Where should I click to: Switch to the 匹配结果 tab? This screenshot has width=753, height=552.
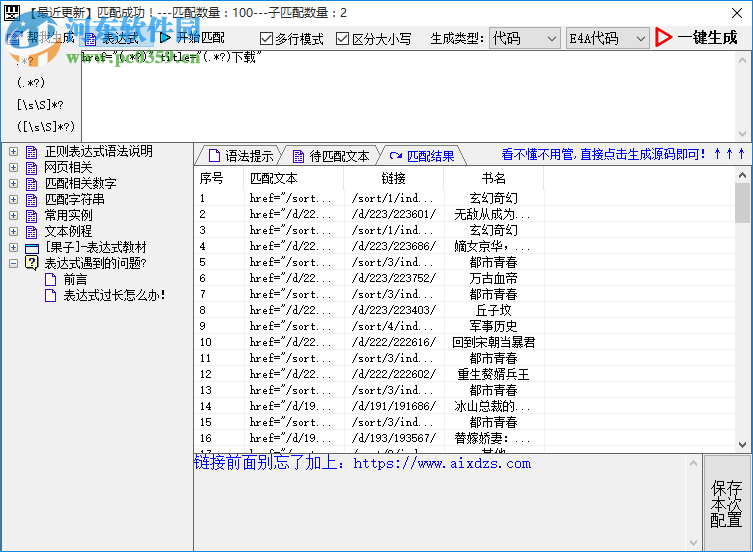pyautogui.click(x=422, y=156)
